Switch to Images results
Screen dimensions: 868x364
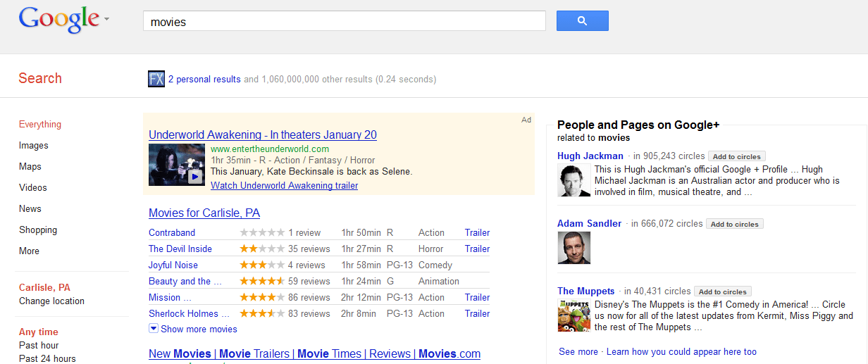click(34, 146)
